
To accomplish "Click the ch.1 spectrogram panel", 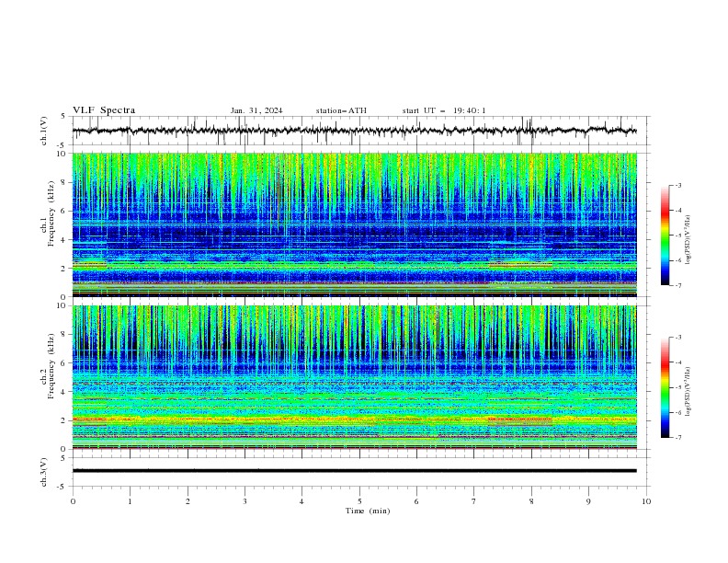I will tap(354, 224).
